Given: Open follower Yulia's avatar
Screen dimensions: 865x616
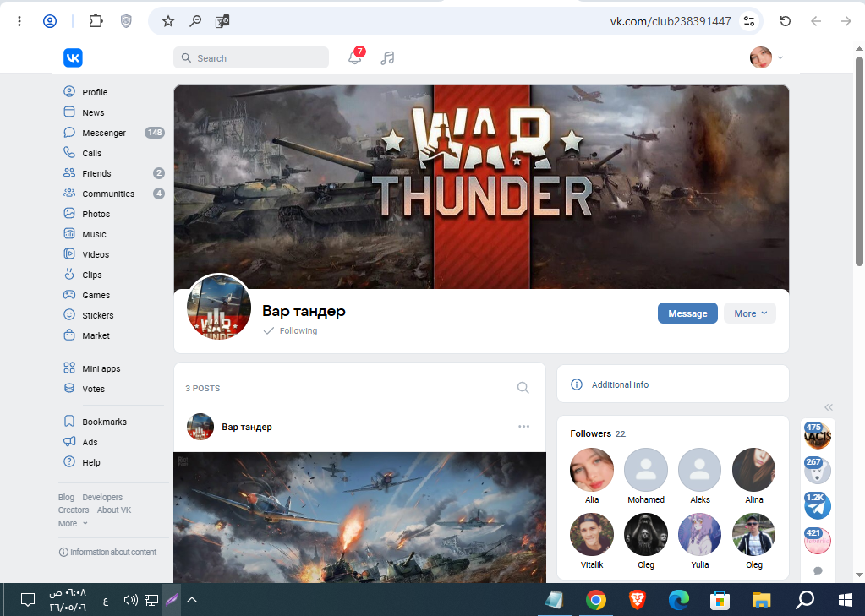Looking at the screenshot, I should (699, 534).
